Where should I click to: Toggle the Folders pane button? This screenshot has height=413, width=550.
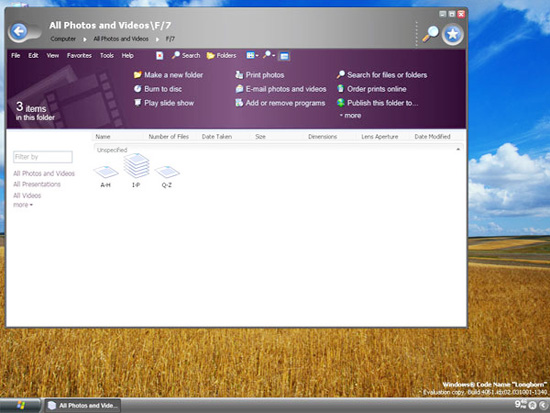[221, 55]
